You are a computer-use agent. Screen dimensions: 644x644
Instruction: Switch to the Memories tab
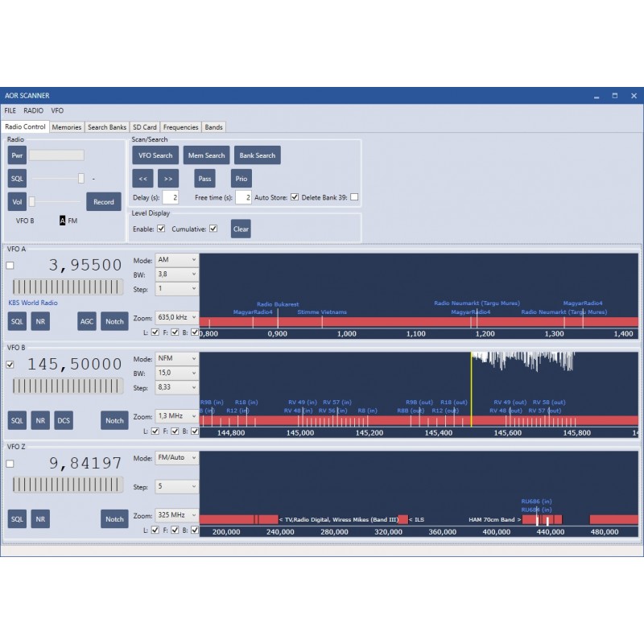66,126
